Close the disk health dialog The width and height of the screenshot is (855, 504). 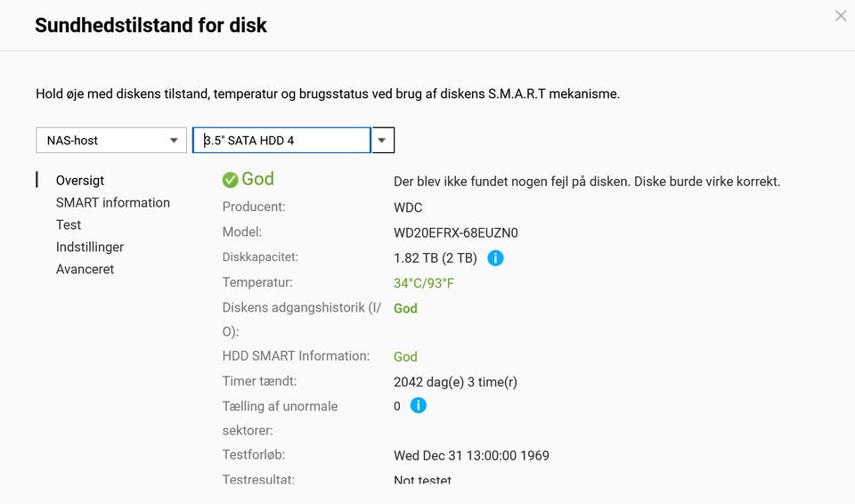coord(840,16)
